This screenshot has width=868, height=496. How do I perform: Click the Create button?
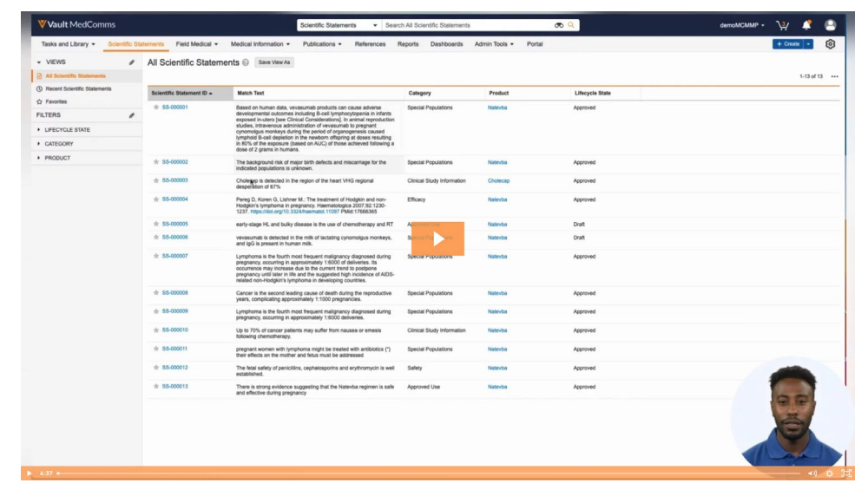coord(788,44)
